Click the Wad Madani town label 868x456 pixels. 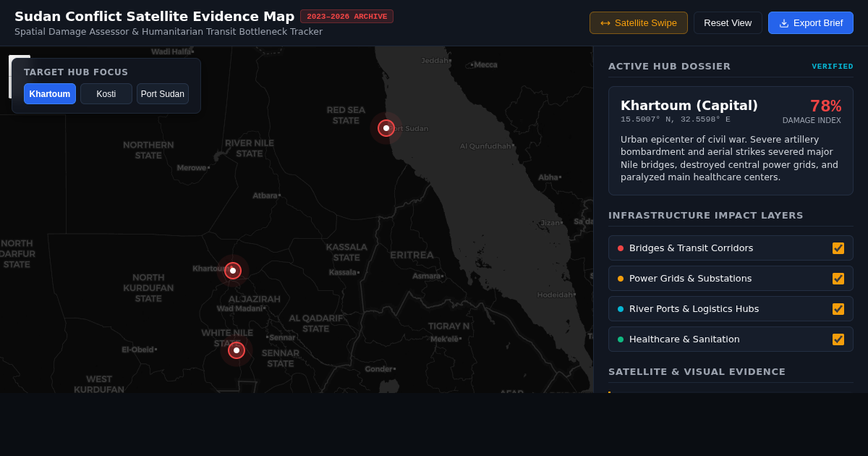tap(240, 308)
